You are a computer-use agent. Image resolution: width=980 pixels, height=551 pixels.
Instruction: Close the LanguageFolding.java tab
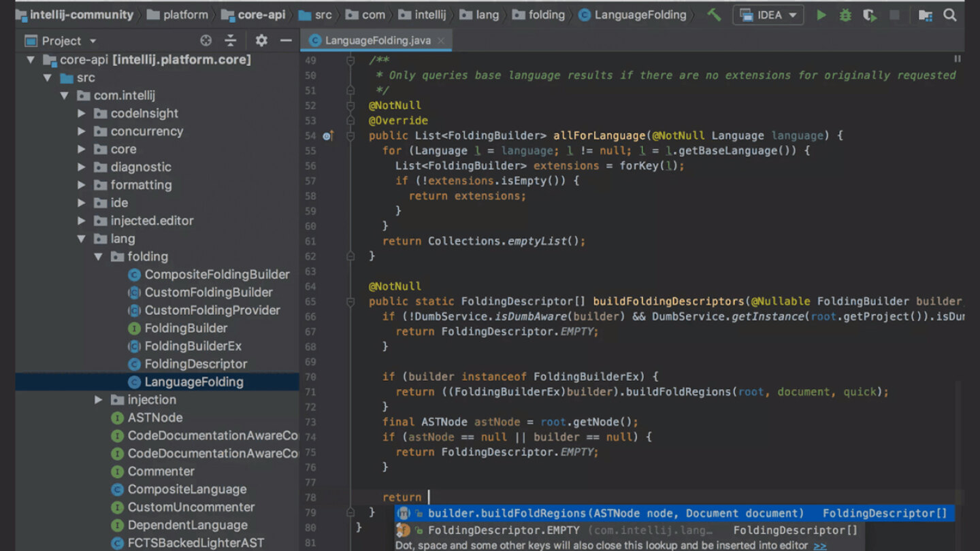tap(441, 41)
